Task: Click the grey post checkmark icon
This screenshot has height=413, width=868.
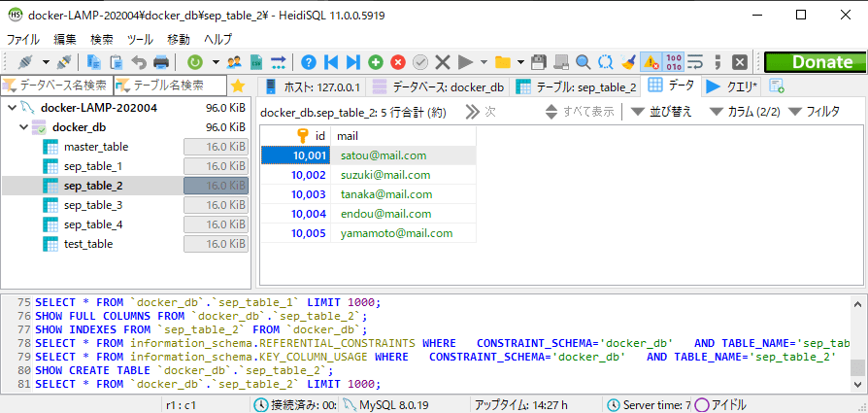Action: click(420, 62)
